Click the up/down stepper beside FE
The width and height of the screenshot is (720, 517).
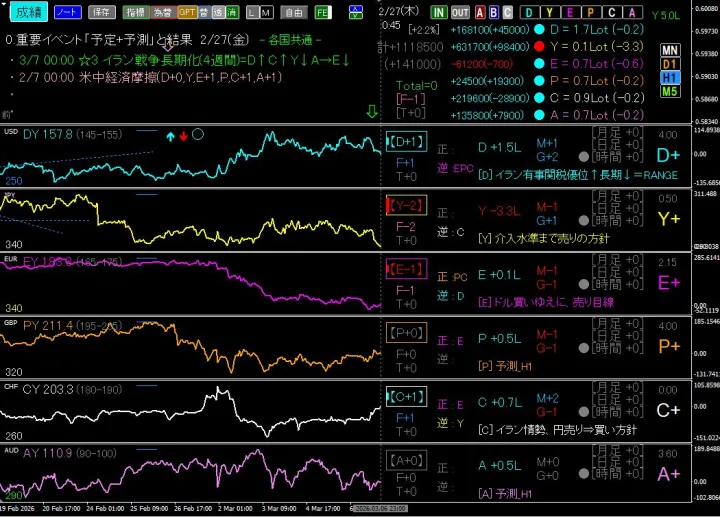(358, 12)
